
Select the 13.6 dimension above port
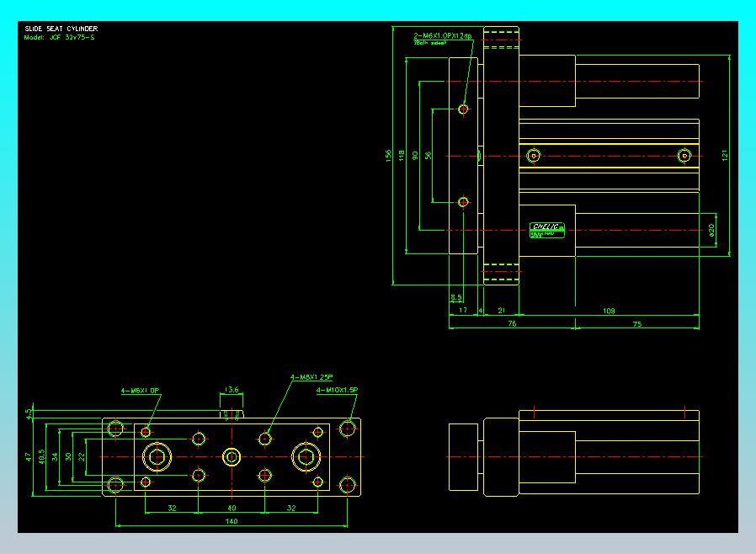[232, 389]
